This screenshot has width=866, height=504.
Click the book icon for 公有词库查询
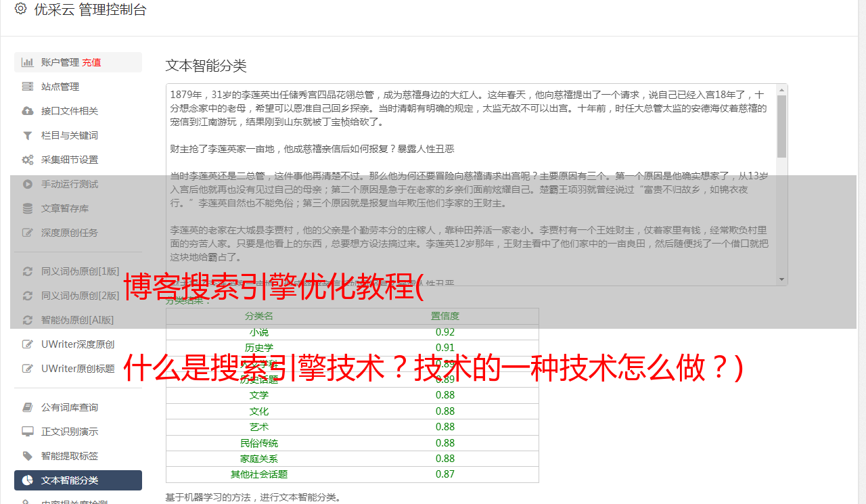pos(28,407)
